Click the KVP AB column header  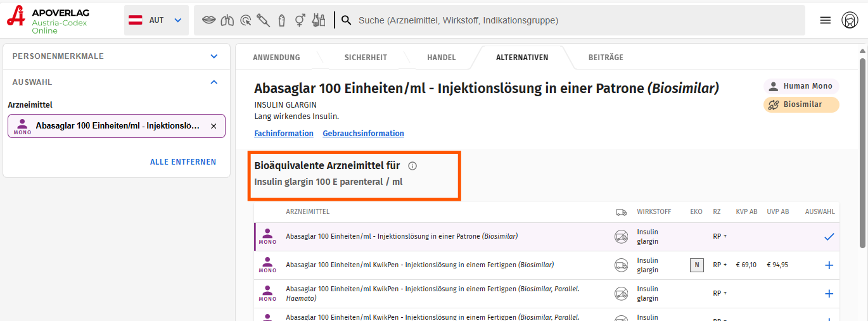click(x=746, y=212)
